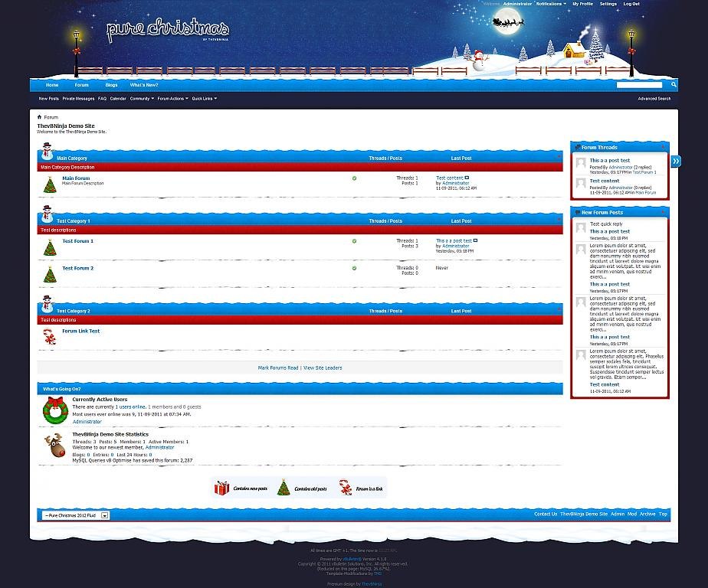Click Log Out
This screenshot has width=708, height=588.
(x=631, y=4)
